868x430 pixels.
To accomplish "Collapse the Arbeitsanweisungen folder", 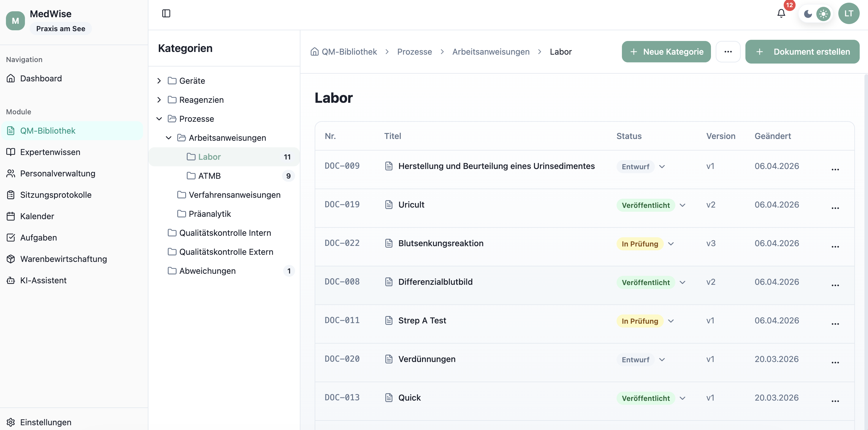I will (169, 137).
